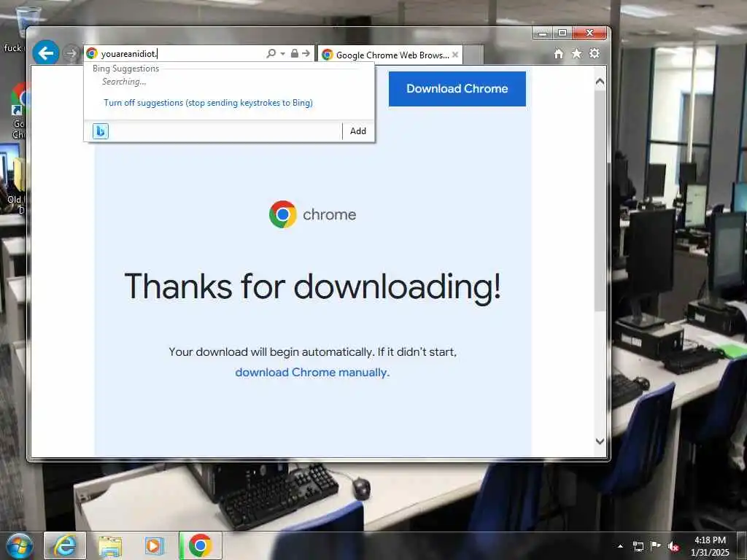Open Favorites star icon
The image size is (747, 560).
[576, 53]
